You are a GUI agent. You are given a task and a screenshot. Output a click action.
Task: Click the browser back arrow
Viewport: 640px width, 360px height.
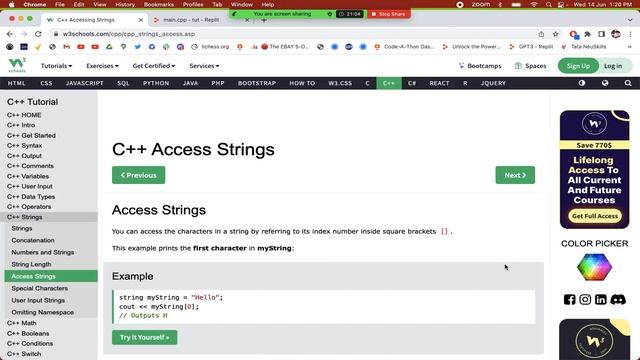pyautogui.click(x=9, y=34)
